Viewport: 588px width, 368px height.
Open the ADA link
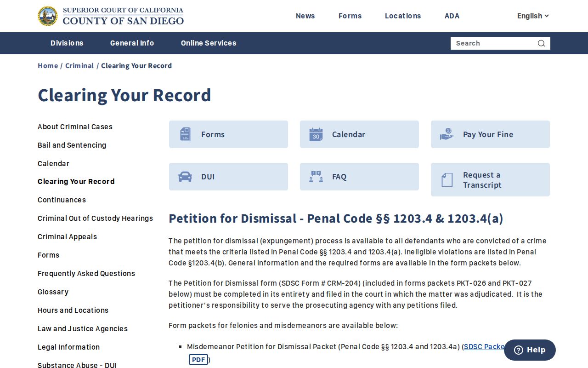[452, 16]
